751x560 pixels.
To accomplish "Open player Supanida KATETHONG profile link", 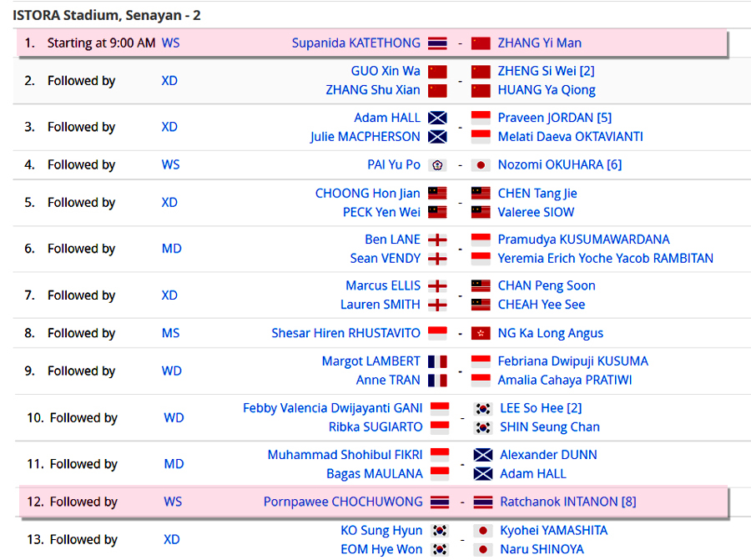I will click(355, 43).
